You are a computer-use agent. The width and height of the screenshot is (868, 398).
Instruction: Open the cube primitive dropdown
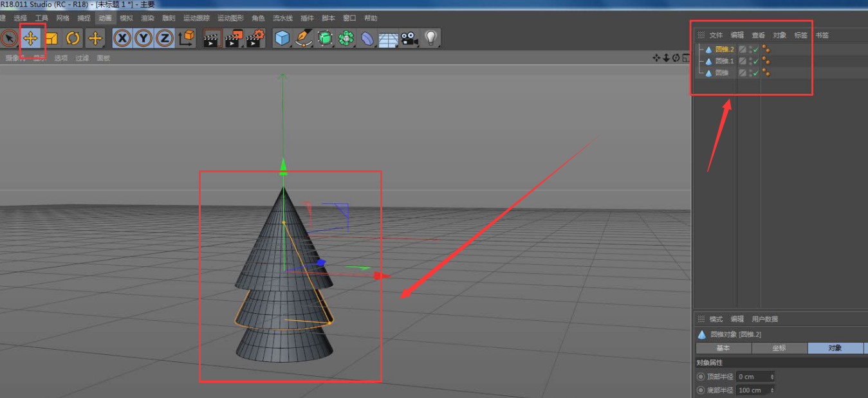282,39
